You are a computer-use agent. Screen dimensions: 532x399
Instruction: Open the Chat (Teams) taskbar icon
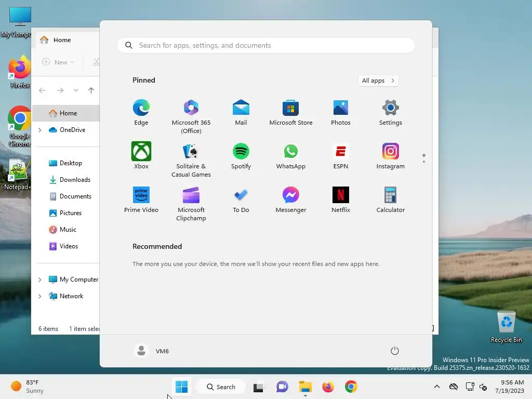point(282,387)
